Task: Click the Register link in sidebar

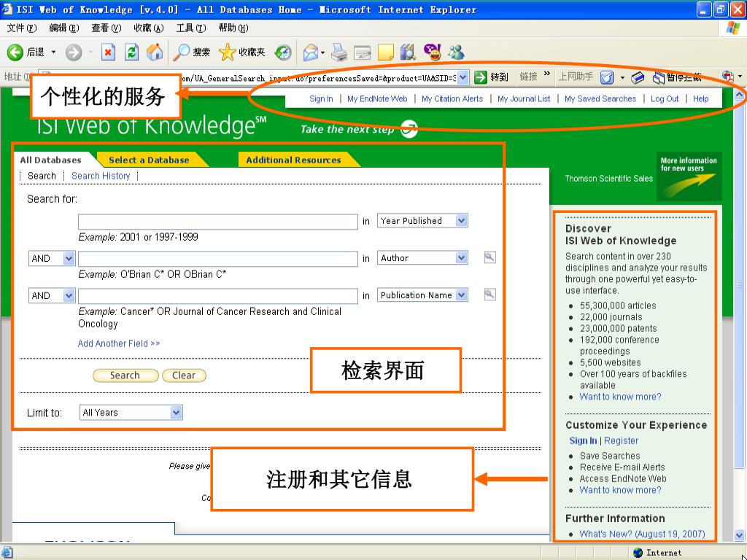Action: (622, 440)
